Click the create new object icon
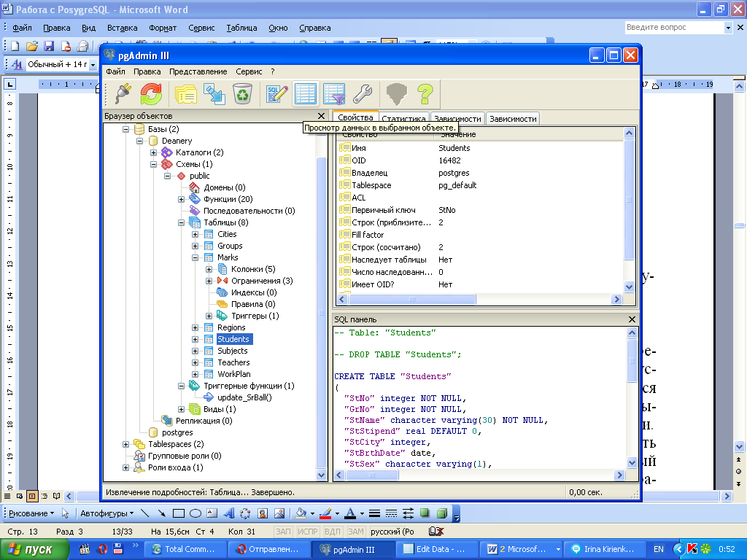The image size is (747, 560). pos(214,93)
